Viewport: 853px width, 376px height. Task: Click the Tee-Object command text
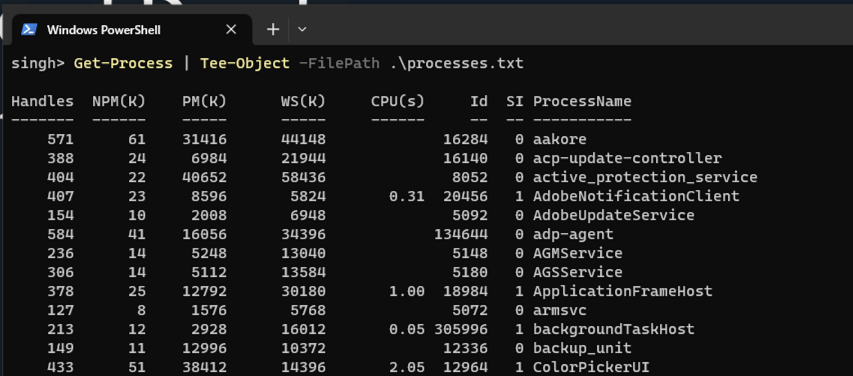tap(245, 64)
